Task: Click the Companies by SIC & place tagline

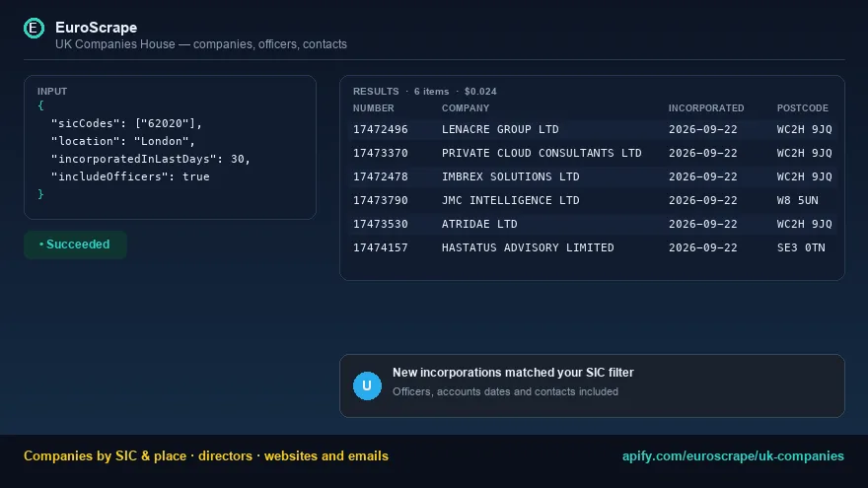Action: coord(206,455)
